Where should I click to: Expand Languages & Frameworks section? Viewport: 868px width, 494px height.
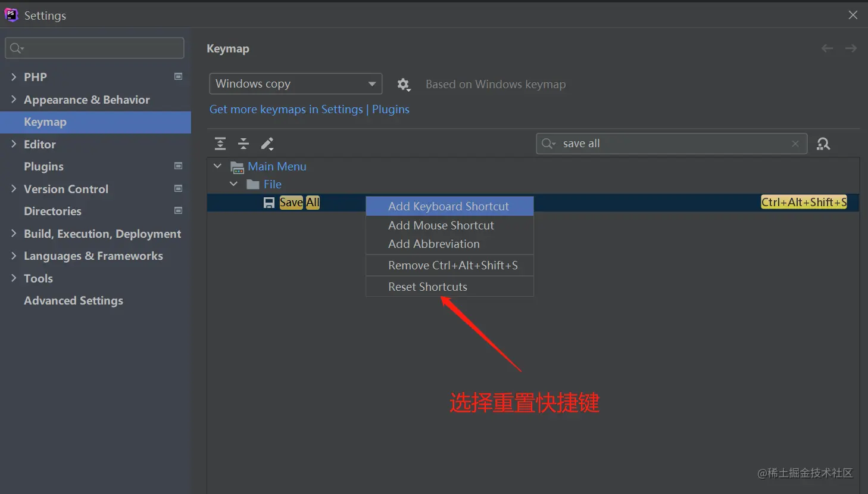[14, 256]
